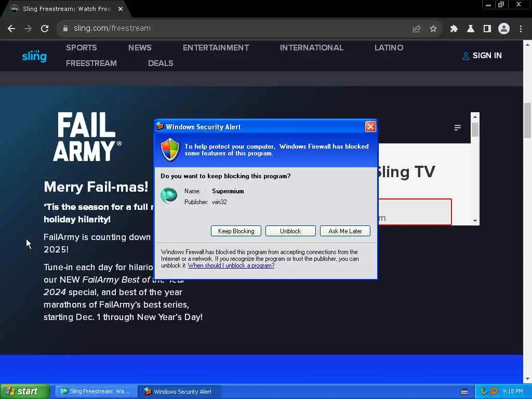Bookmark this page with the star icon
Screen dimensions: 532x399
[x=433, y=29]
